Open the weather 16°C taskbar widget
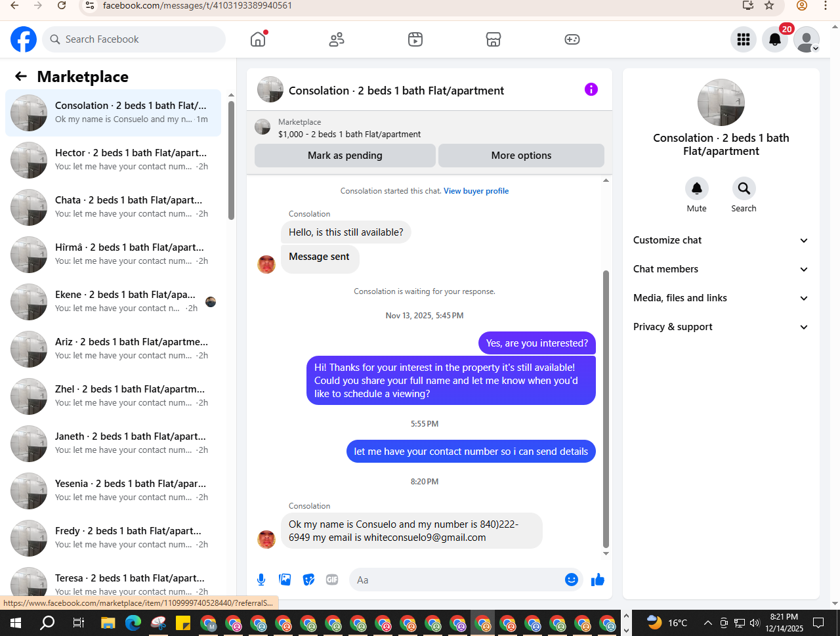 667,622
